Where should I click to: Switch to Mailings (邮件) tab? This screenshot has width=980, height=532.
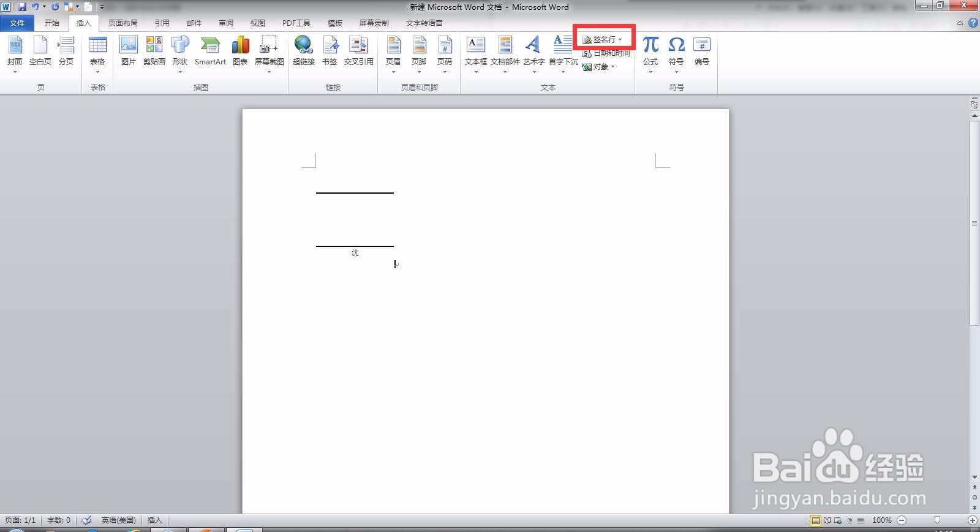(194, 23)
